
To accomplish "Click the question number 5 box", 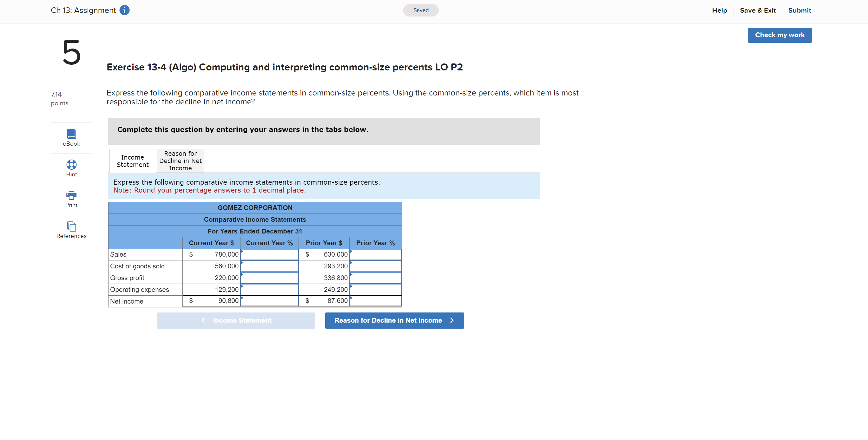I will pos(71,53).
